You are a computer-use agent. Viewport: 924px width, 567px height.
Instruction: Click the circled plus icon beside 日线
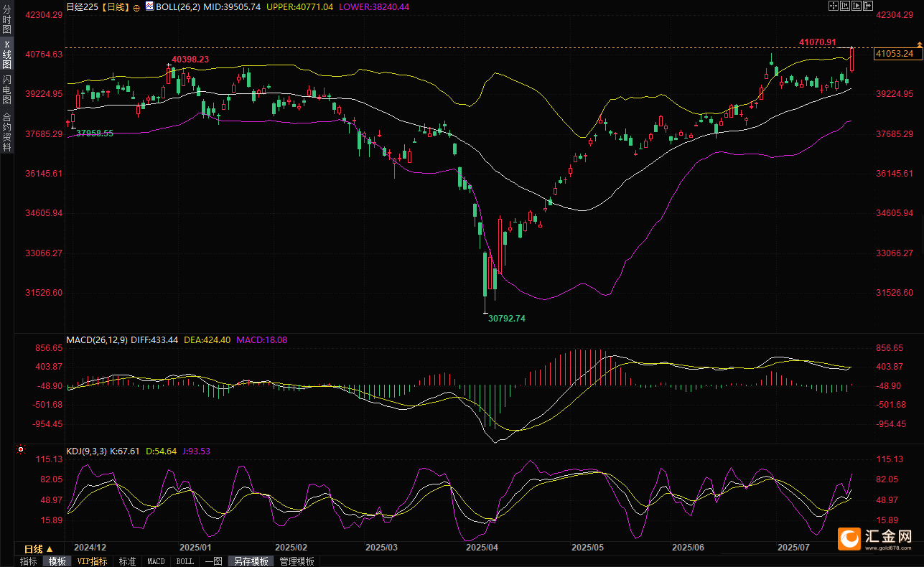(x=136, y=6)
